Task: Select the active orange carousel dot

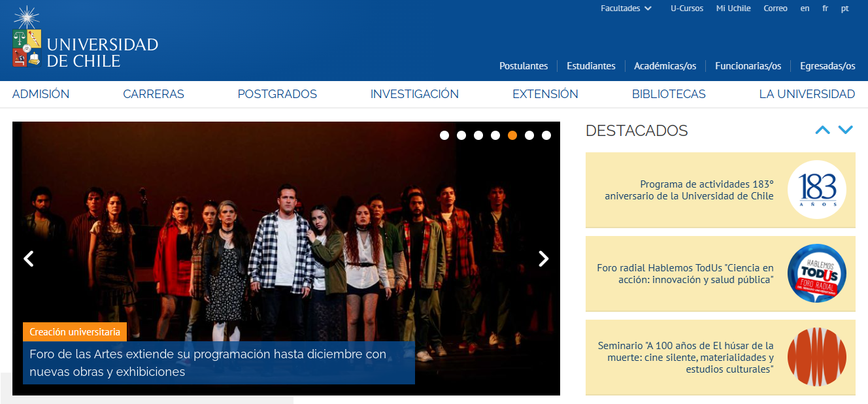Action: click(x=512, y=135)
